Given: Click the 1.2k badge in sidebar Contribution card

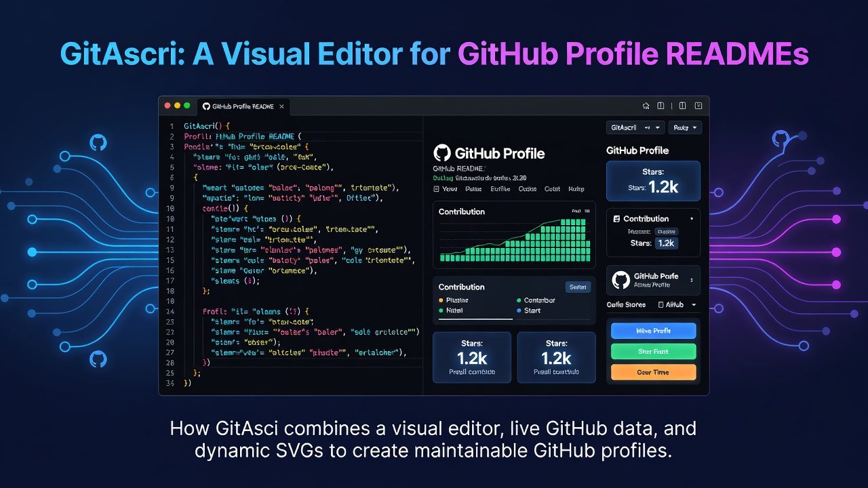Looking at the screenshot, I should [x=667, y=243].
